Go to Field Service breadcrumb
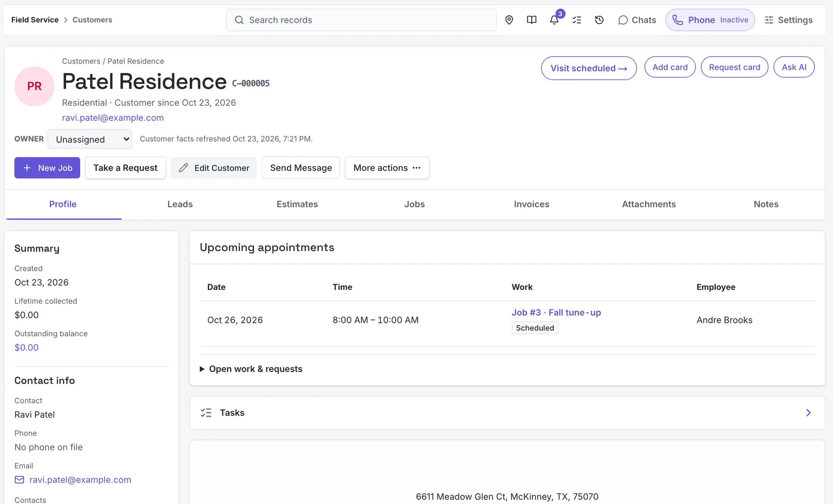 (35, 20)
